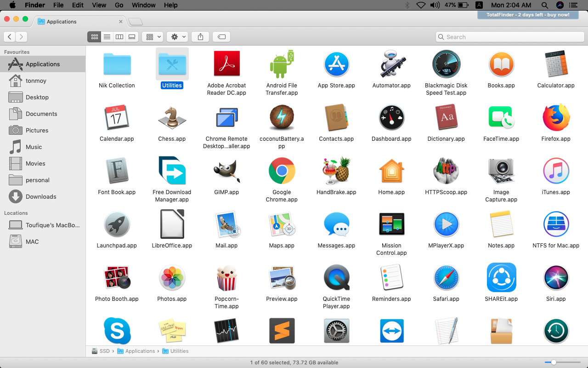Image resolution: width=588 pixels, height=368 pixels.
Task: Switch to list view mode
Action: pyautogui.click(x=107, y=37)
